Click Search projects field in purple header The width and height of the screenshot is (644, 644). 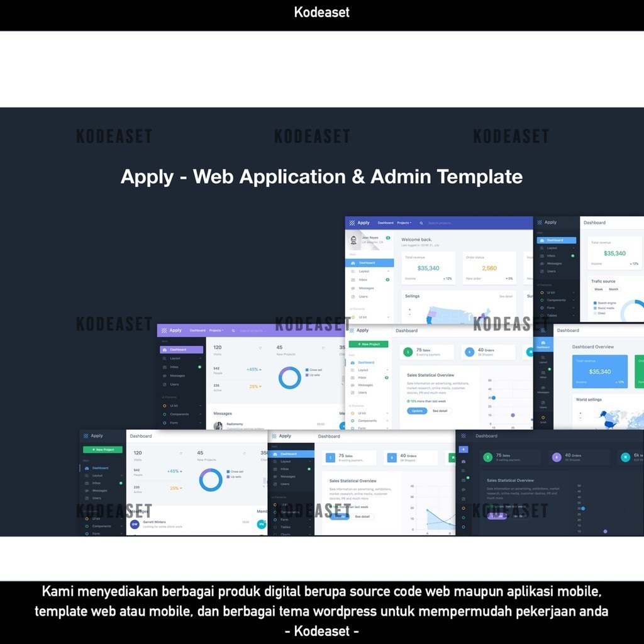tap(252, 331)
